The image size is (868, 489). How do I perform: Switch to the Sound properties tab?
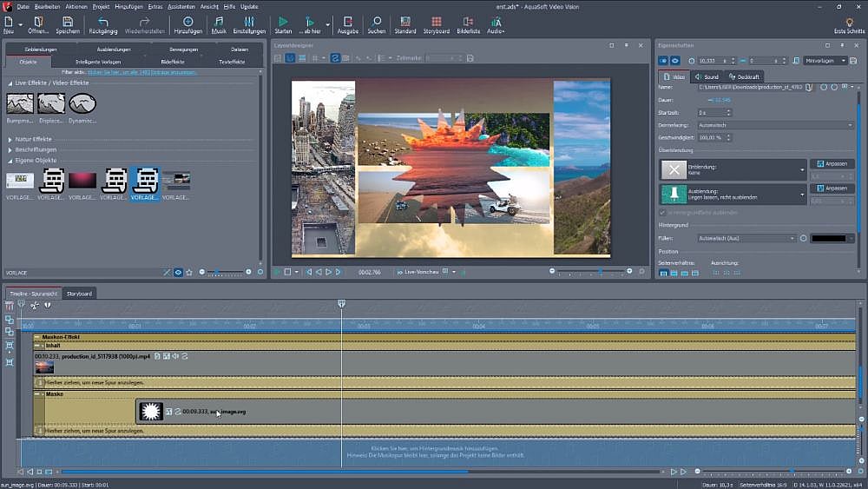coord(707,76)
